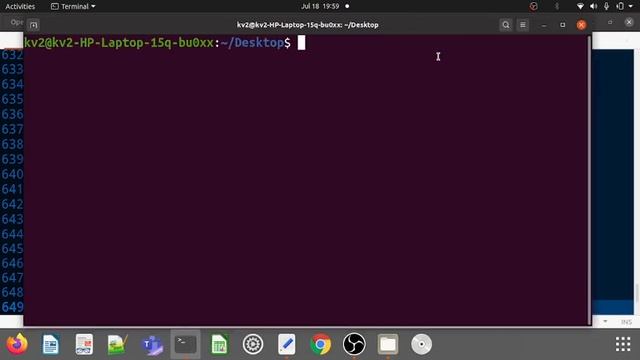Click the ~/Desktop path in the prompt

click(252, 43)
